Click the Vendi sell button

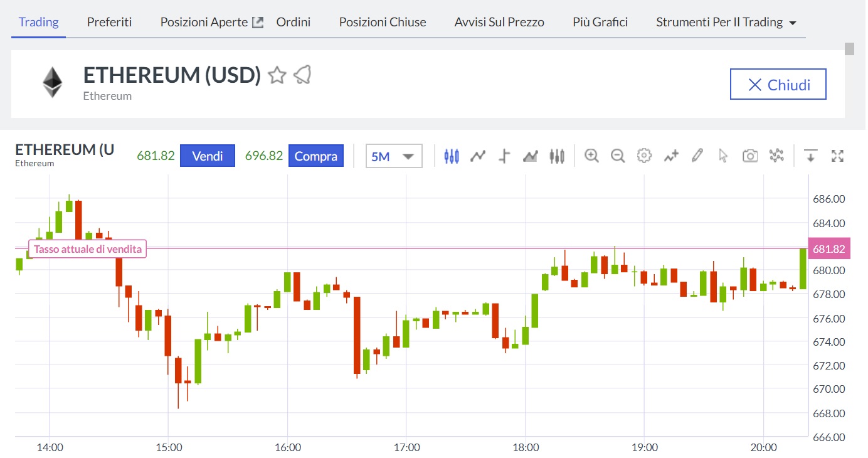pos(208,156)
